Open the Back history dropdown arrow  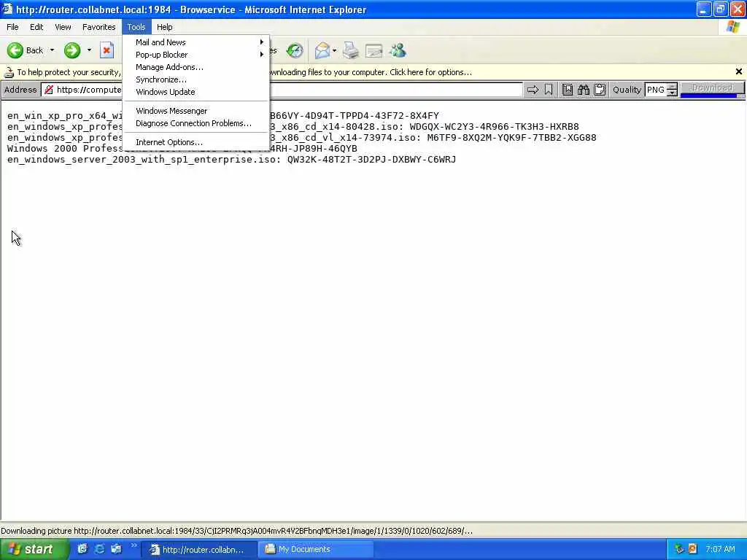(x=52, y=50)
